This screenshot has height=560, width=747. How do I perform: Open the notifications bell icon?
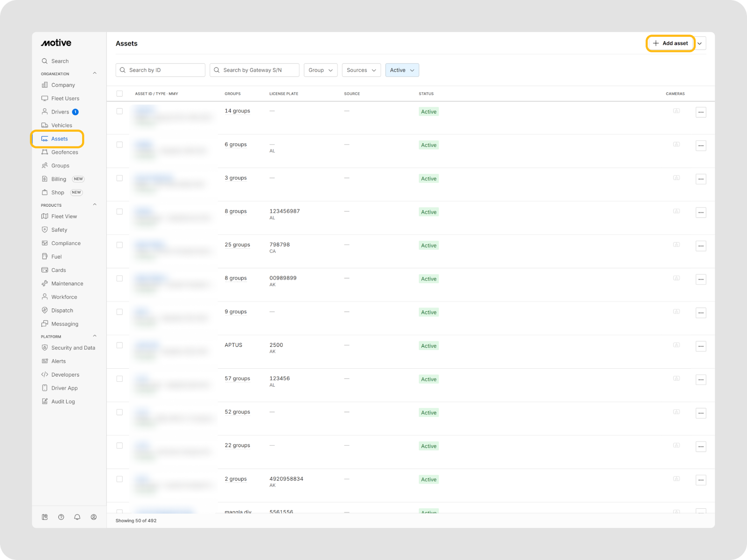coord(78,517)
